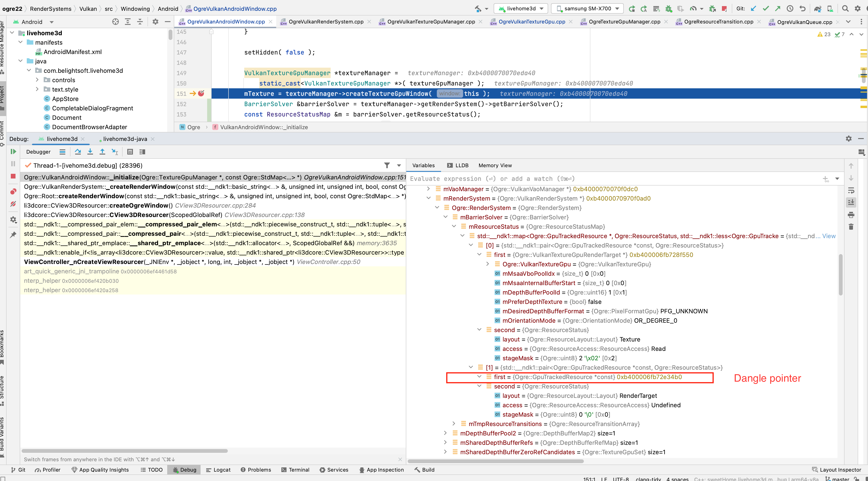Viewport: 868px width, 481px height.
Task: Stop the debug session
Action: 13,176
